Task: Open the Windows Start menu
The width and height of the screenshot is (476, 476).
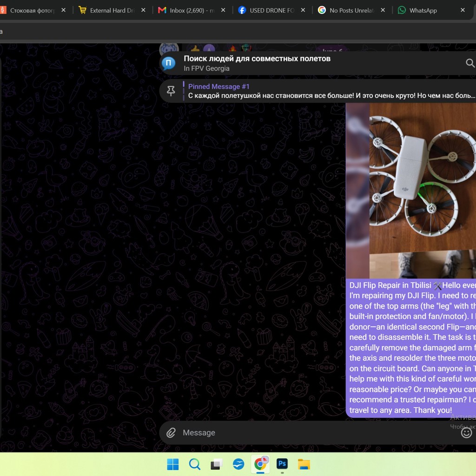Action: pos(173,464)
